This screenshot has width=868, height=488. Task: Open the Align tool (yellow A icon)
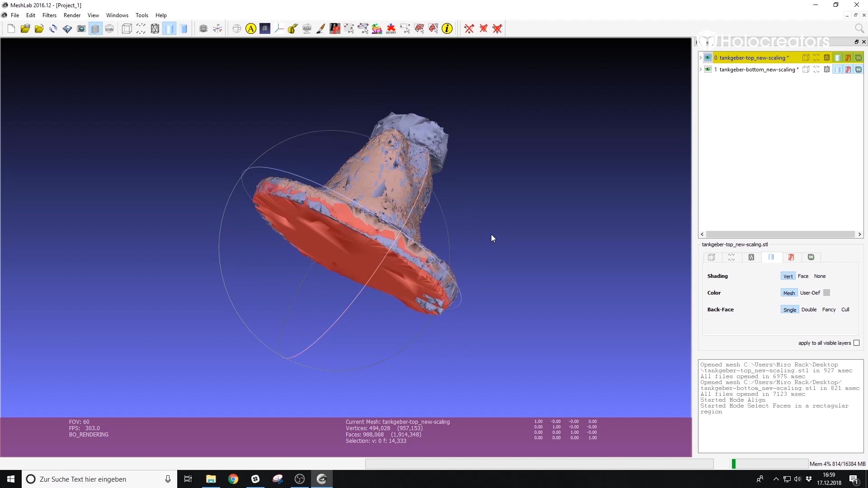click(251, 28)
